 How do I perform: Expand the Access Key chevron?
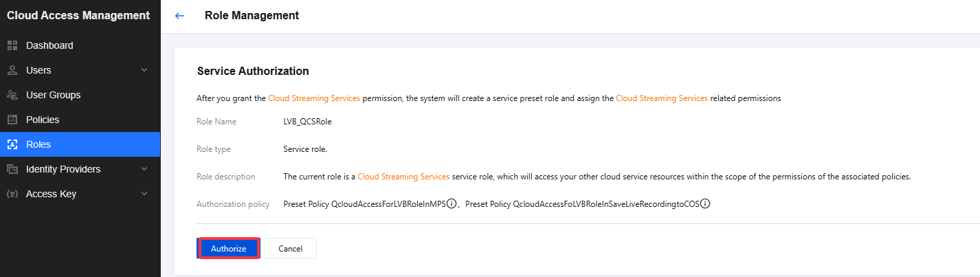point(144,194)
